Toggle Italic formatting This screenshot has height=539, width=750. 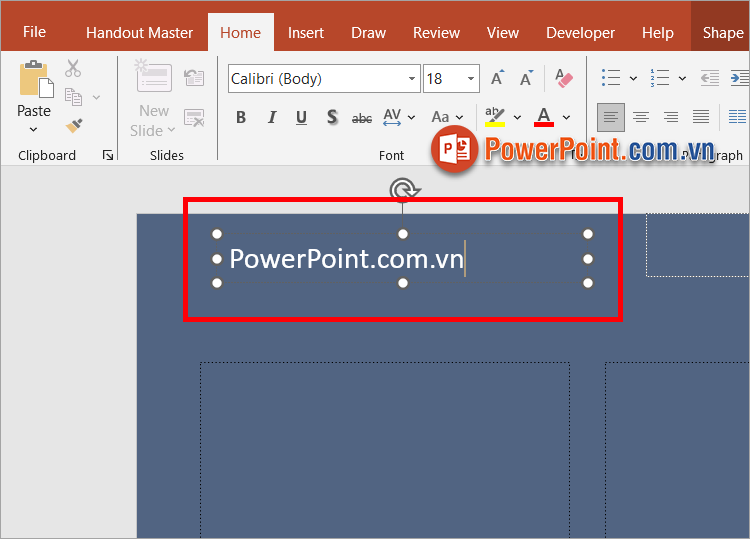[x=272, y=117]
